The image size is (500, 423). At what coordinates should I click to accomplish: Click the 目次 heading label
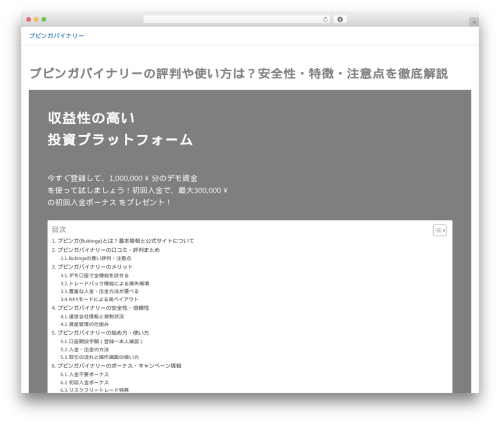click(59, 229)
